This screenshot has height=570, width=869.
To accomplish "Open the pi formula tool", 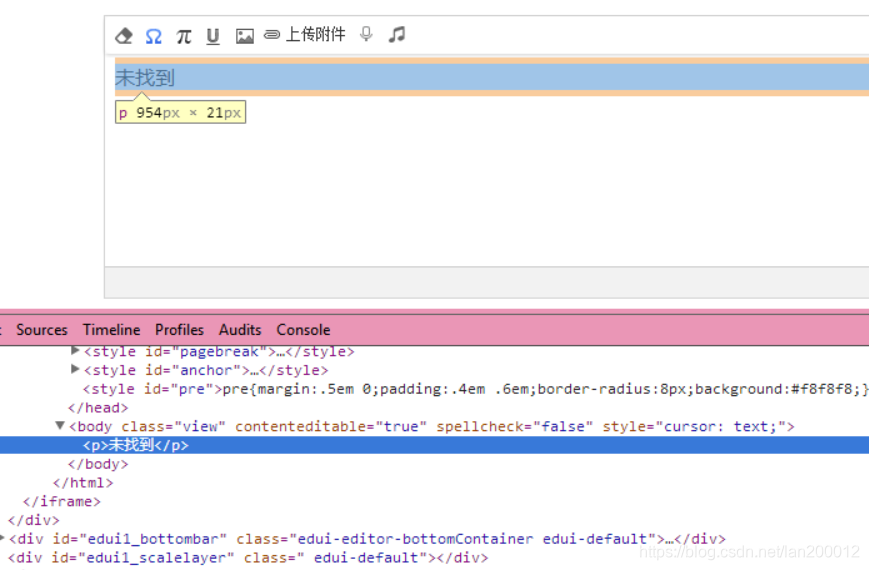I will click(x=183, y=37).
